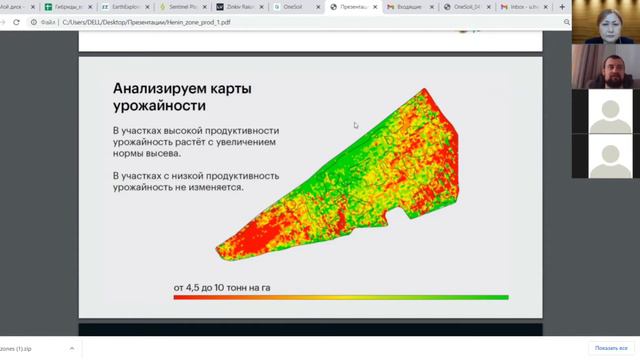Reload the PDF page
Image resolution: width=640 pixels, height=360 pixels.
(16, 22)
